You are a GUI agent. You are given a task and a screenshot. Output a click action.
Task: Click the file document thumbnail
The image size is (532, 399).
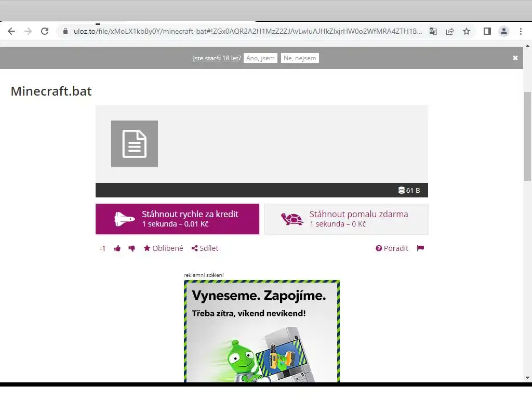(135, 144)
